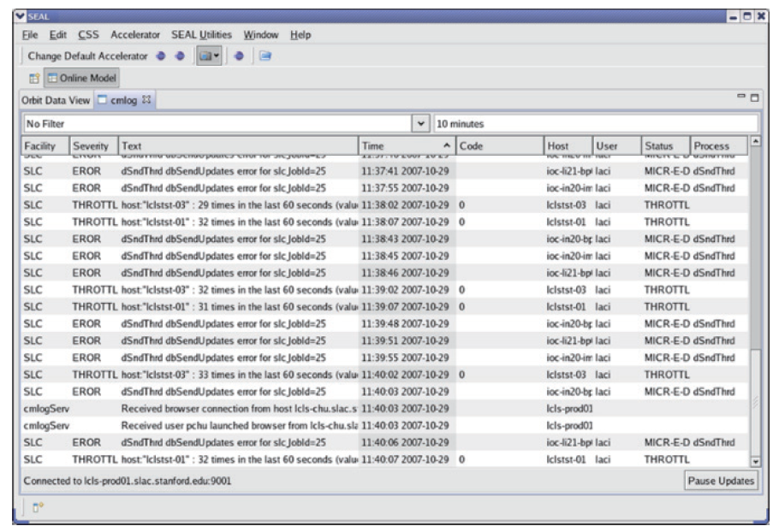Select the THROTTL row timed 11:38:07 2007-10-29
Screen dimensions: 773x532
[385, 222]
